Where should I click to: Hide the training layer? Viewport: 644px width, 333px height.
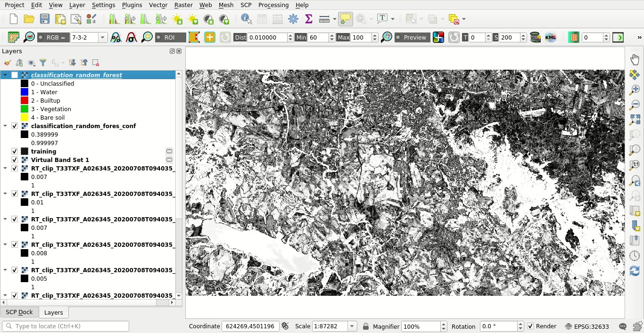(x=15, y=151)
